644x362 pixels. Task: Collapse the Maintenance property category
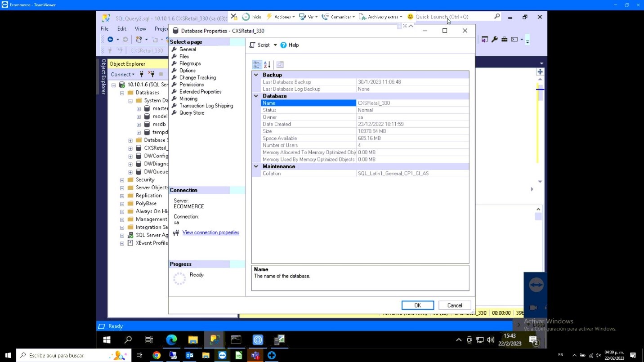(x=256, y=166)
